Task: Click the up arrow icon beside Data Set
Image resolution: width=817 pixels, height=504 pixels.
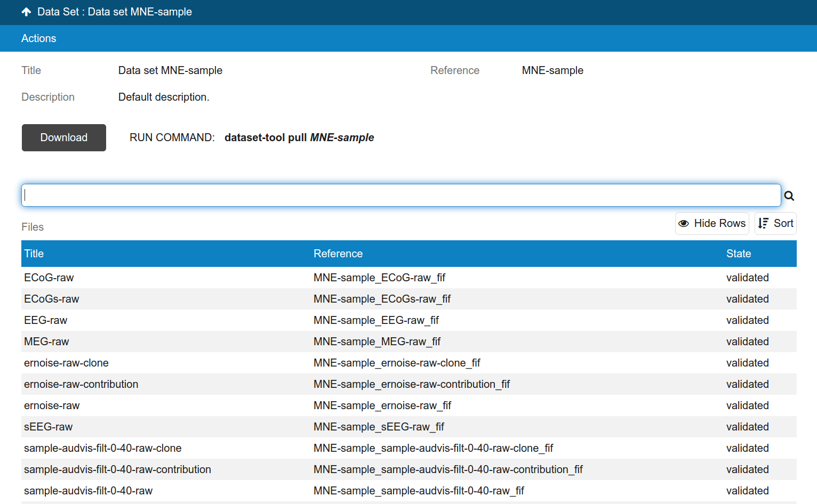Action: [x=26, y=12]
